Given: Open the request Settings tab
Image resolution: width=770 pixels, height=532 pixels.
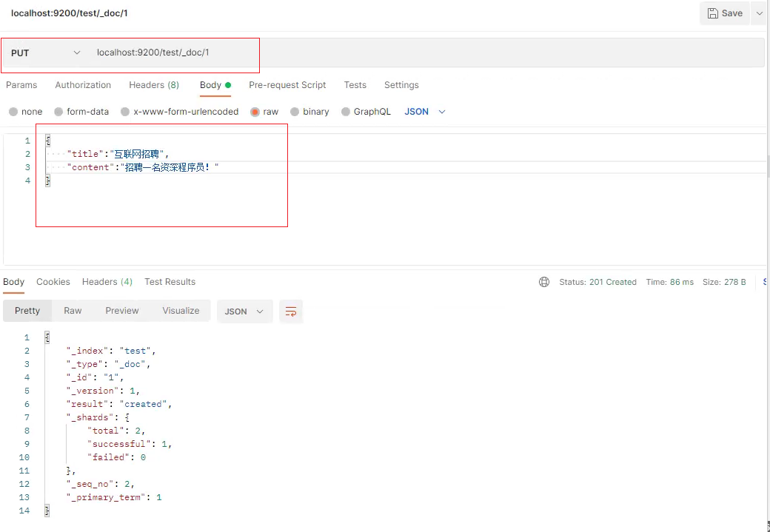Looking at the screenshot, I should (x=401, y=85).
